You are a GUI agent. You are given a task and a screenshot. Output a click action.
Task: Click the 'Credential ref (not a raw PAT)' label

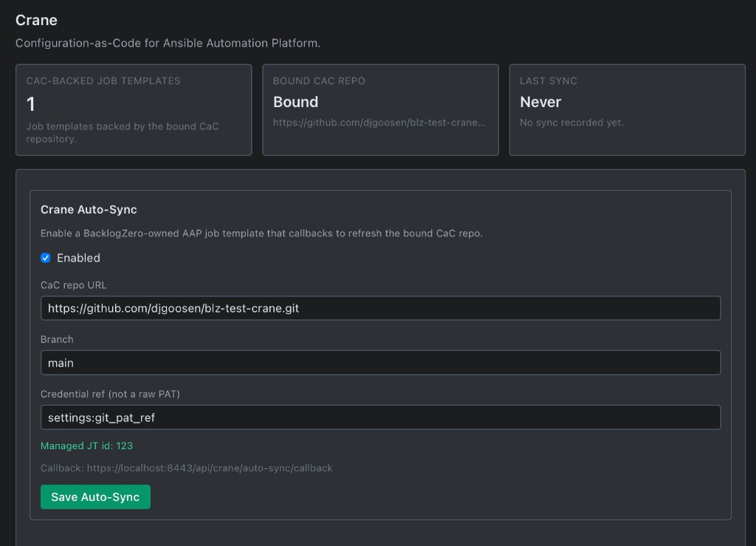click(x=111, y=394)
